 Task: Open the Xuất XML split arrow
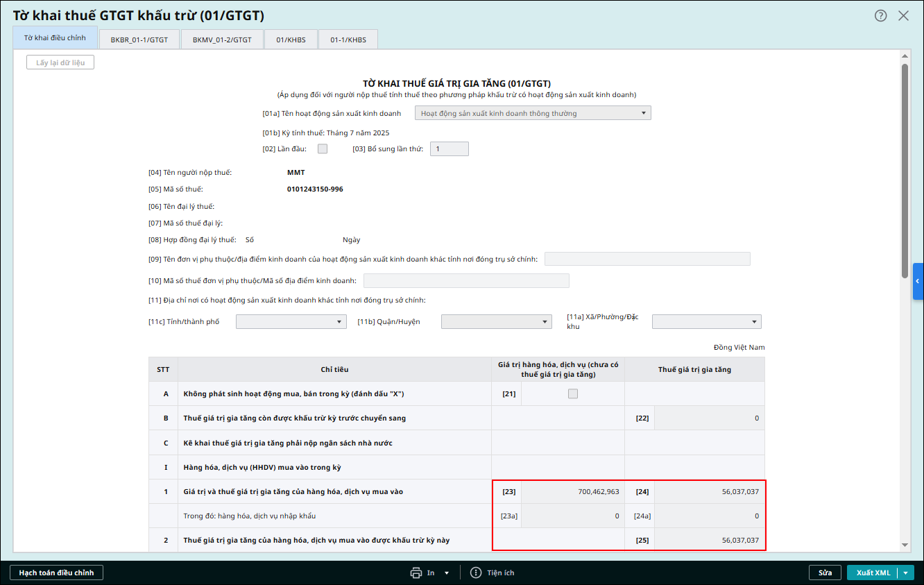906,573
